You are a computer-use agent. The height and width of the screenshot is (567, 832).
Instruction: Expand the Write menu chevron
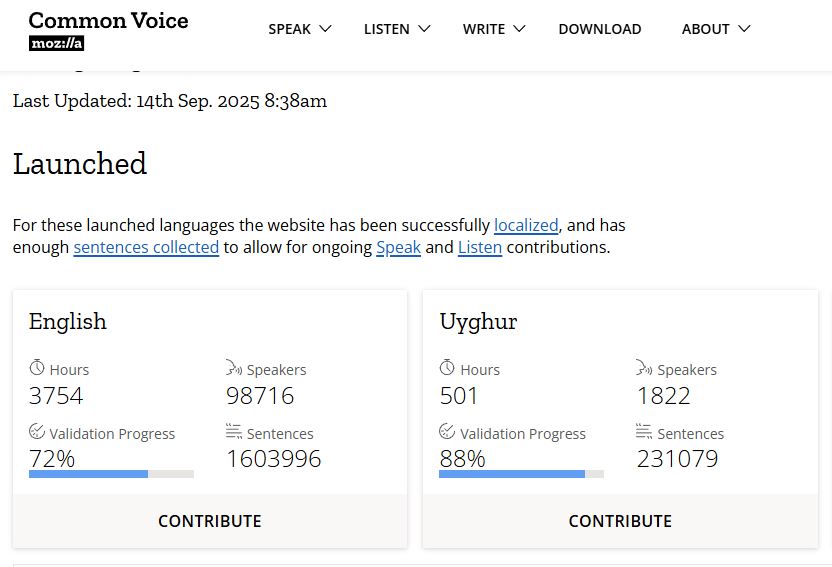coord(519,29)
